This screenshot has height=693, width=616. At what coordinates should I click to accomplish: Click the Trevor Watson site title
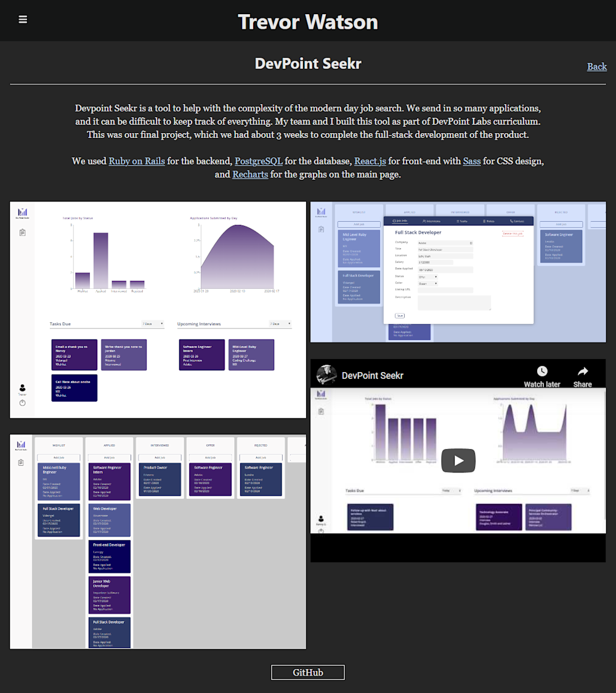308,22
